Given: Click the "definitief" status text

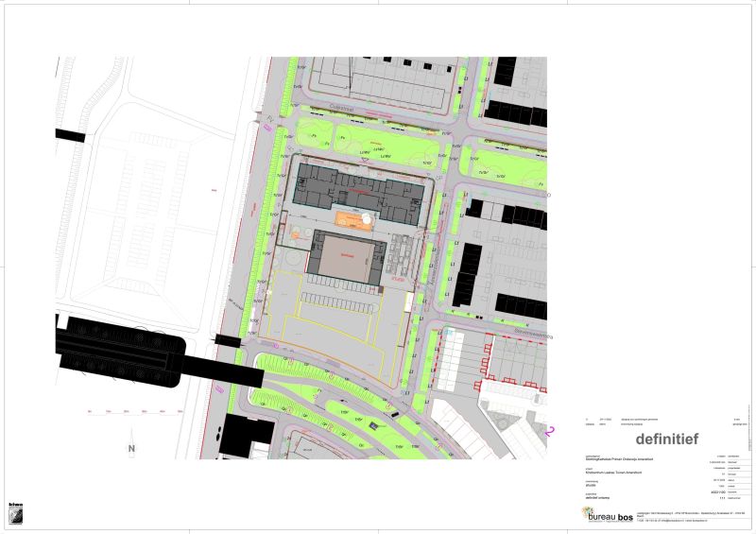Looking at the screenshot, I should coord(667,439).
